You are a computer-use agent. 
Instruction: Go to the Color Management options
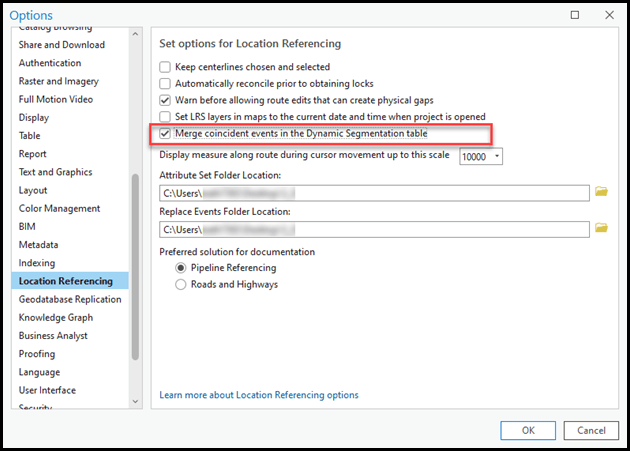(x=59, y=208)
